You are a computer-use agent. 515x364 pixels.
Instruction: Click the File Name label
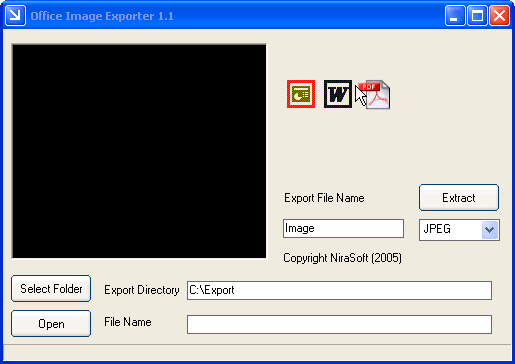coord(128,322)
